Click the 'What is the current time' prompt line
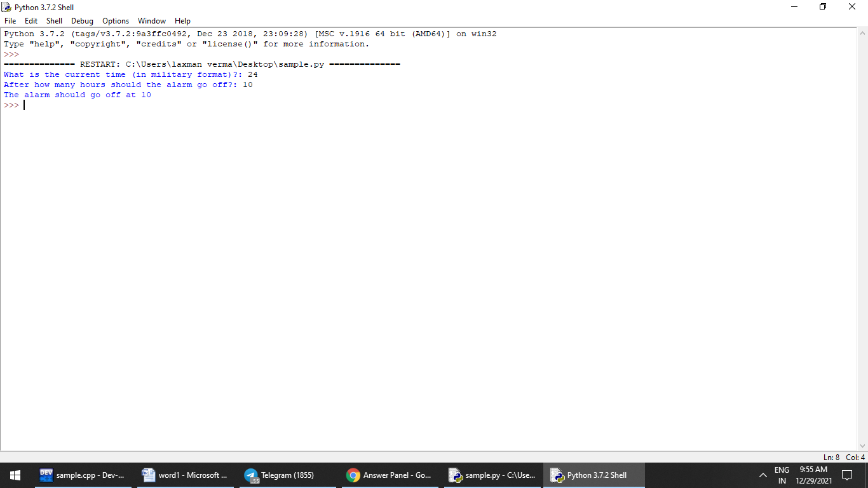The height and width of the screenshot is (488, 868). (x=131, y=74)
